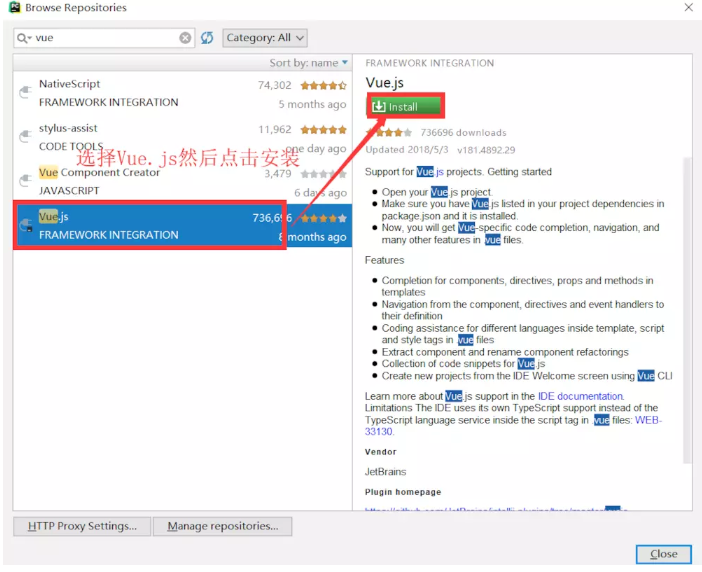Click the Vue.js details star rating
702x572 pixels.
click(x=389, y=132)
